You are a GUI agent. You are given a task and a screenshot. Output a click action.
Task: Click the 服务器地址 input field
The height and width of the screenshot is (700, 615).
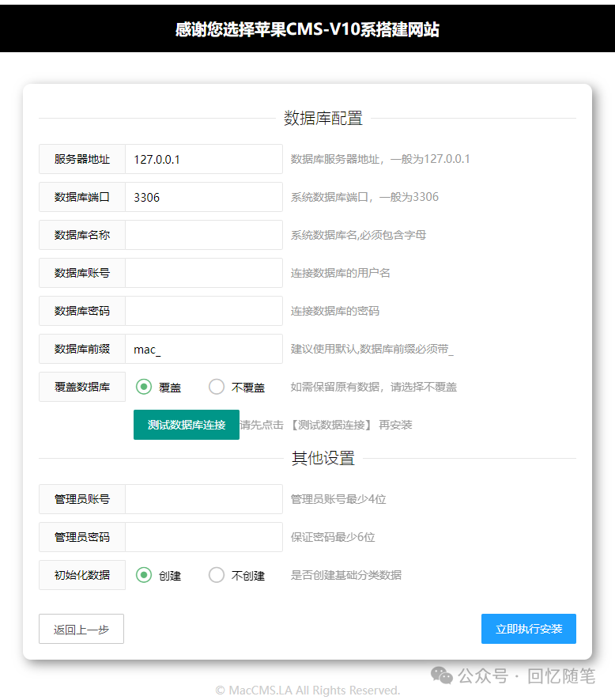(204, 159)
